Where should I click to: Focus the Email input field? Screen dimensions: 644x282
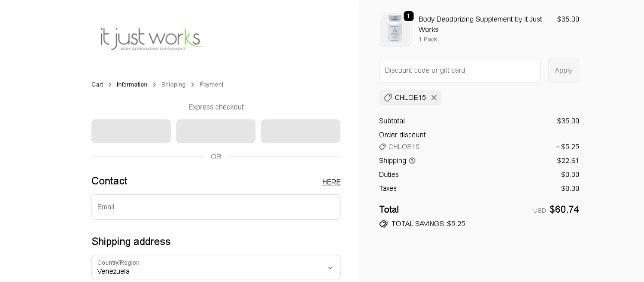pyautogui.click(x=216, y=207)
